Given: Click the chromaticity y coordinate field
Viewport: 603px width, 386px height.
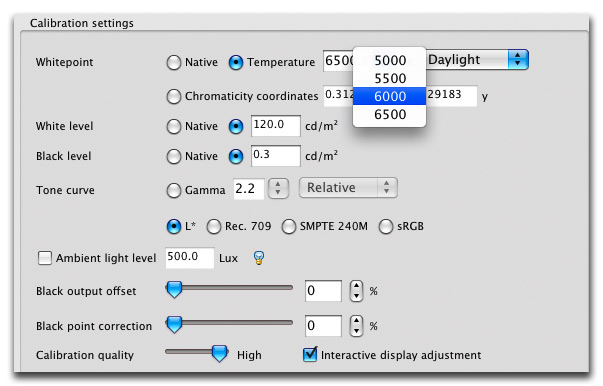Looking at the screenshot, I should point(451,96).
